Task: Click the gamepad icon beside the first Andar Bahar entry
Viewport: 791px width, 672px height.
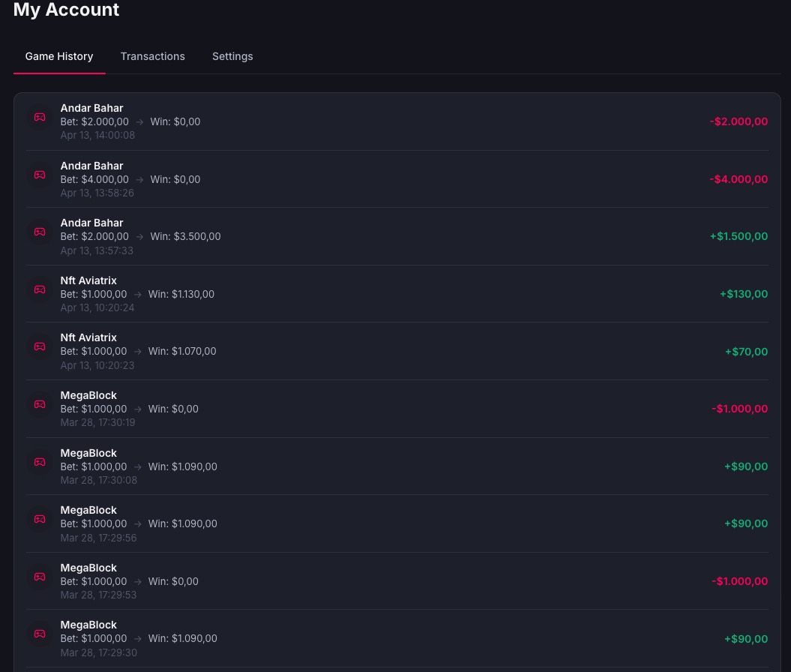Action: pyautogui.click(x=39, y=117)
